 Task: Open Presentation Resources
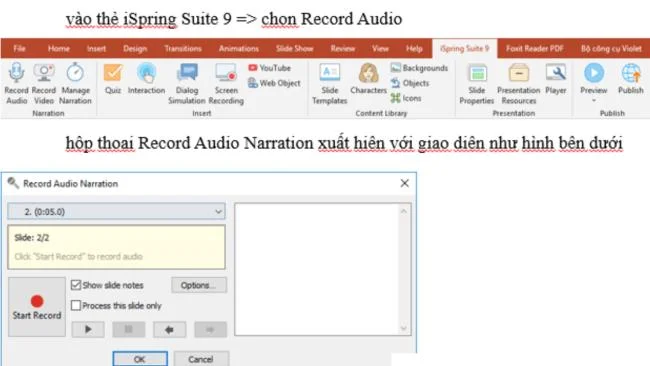click(519, 83)
